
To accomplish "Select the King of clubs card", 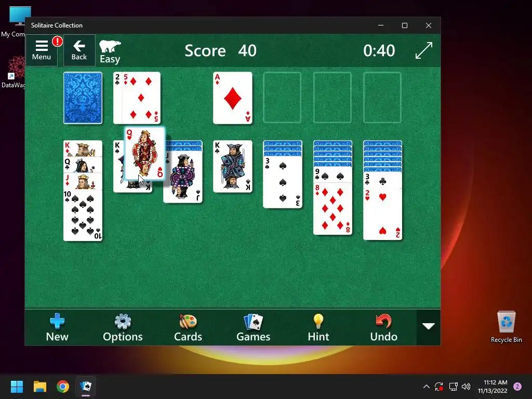I will [233, 166].
